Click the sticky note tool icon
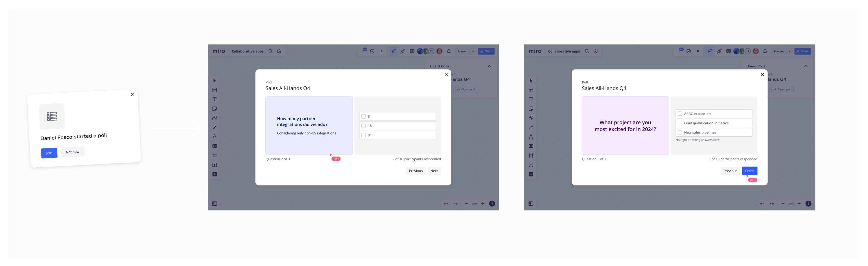The width and height of the screenshot is (868, 266). [x=214, y=109]
